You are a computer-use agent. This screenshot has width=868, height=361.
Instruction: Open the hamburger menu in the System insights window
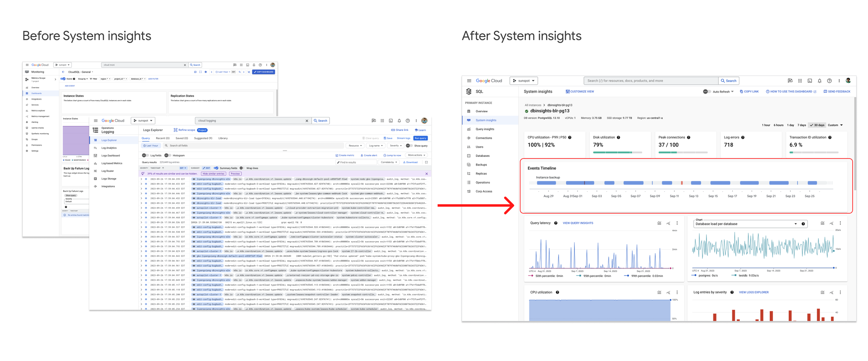[469, 81]
